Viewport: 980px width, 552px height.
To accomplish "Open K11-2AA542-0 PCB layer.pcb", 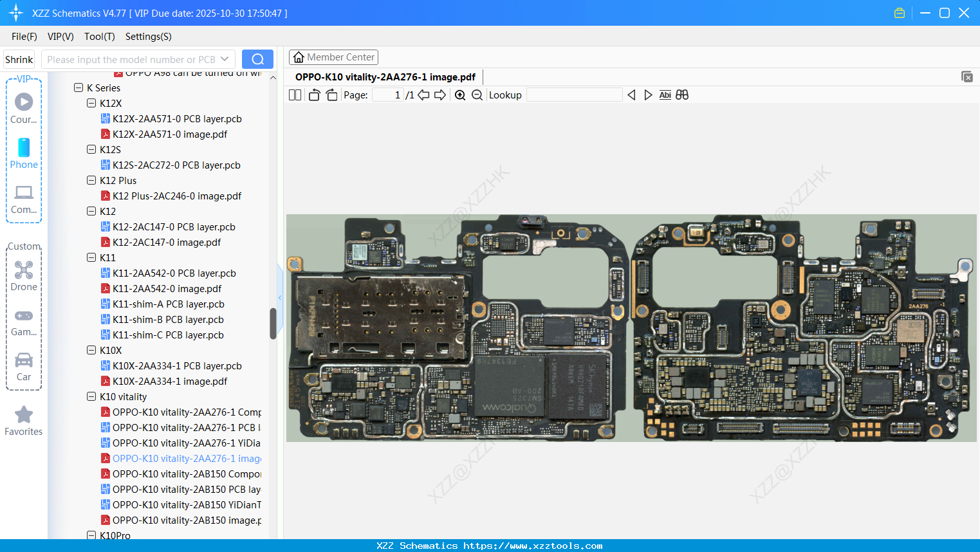I will (174, 273).
